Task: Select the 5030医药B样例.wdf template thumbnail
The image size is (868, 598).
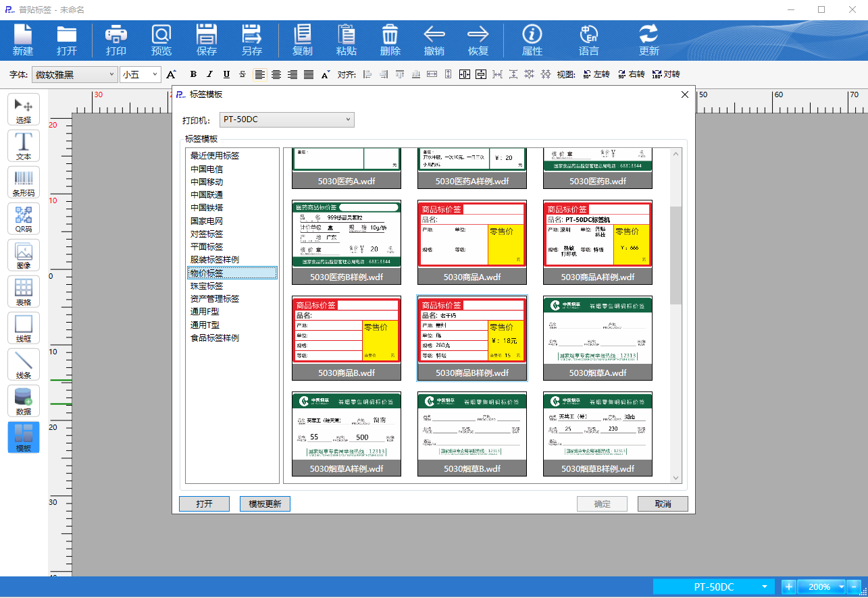Action: (x=347, y=242)
